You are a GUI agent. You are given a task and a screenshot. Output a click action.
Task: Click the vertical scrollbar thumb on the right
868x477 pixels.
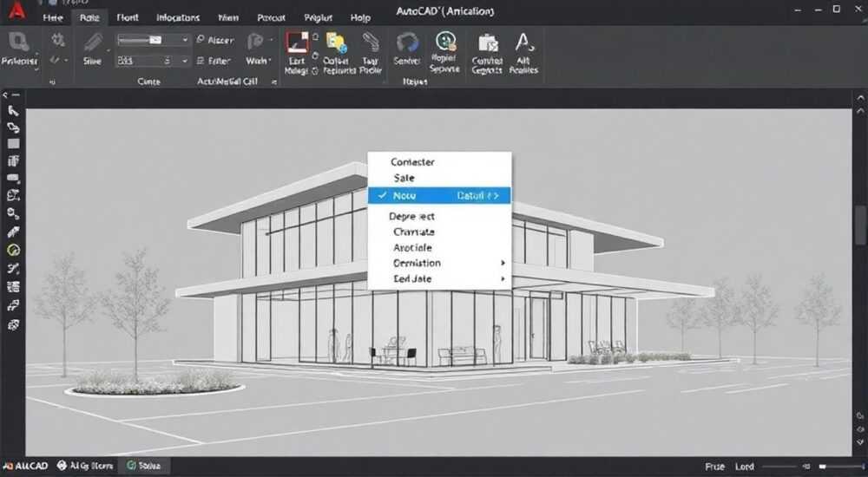click(x=859, y=225)
